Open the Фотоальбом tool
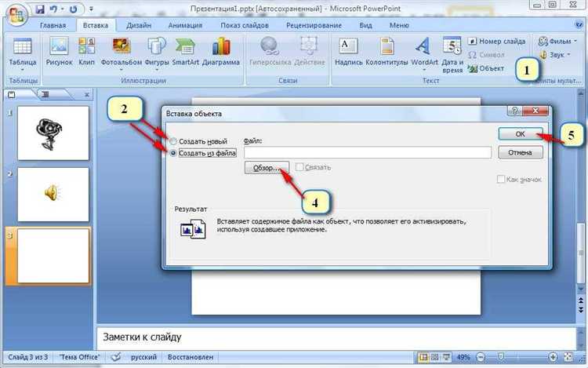The width and height of the screenshot is (588, 368). 121,53
